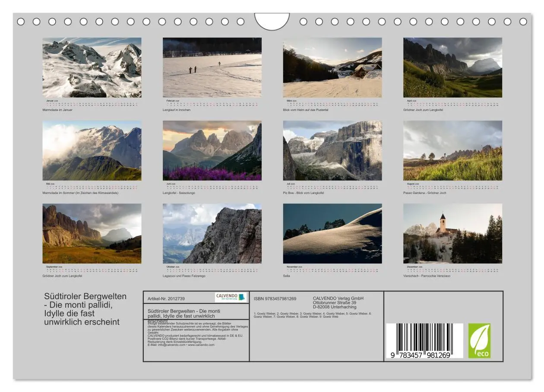Click the caption 'Sella'
The height and width of the screenshot is (392, 544).
[287, 276]
